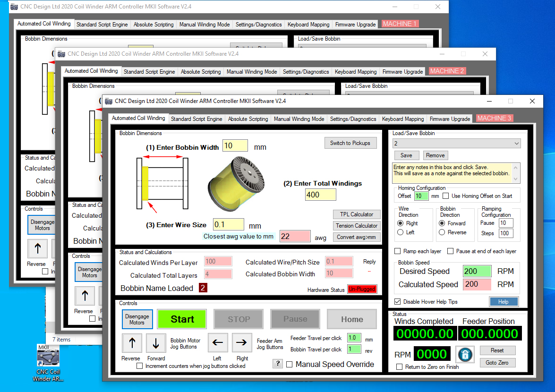Toggle Manual Speed Override checkbox
This screenshot has height=392, width=555.
coord(289,364)
